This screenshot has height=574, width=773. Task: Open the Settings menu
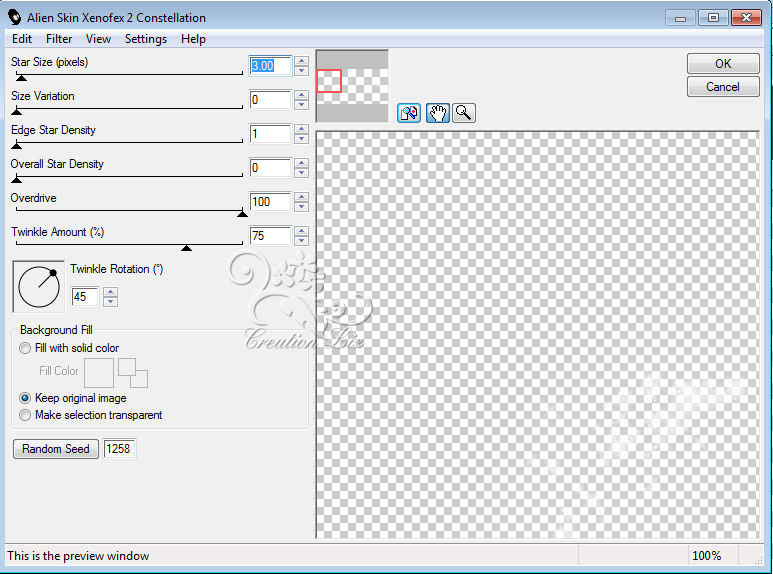click(146, 39)
